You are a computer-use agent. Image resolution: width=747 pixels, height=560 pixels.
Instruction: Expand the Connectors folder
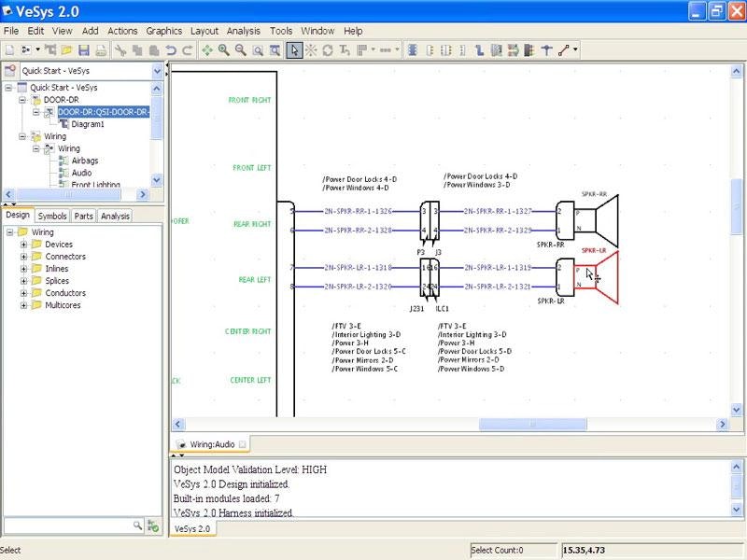click(x=23, y=257)
